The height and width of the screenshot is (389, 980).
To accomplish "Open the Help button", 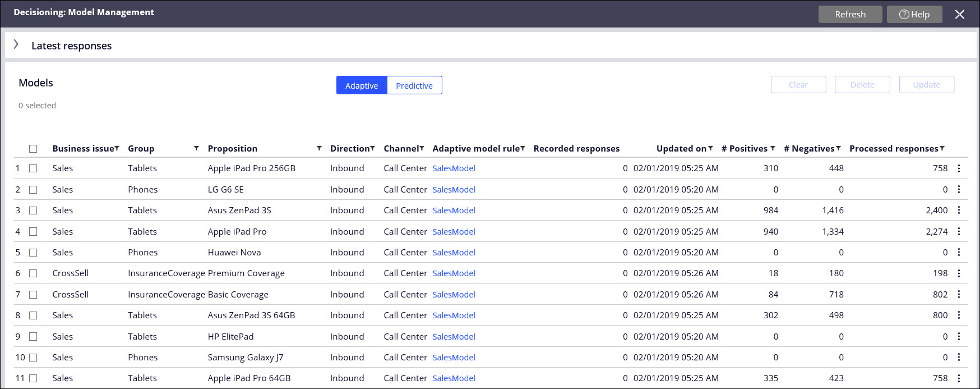I will pyautogui.click(x=914, y=15).
